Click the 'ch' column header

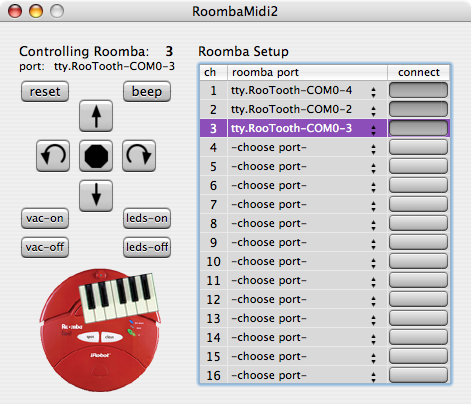pyautogui.click(x=213, y=72)
